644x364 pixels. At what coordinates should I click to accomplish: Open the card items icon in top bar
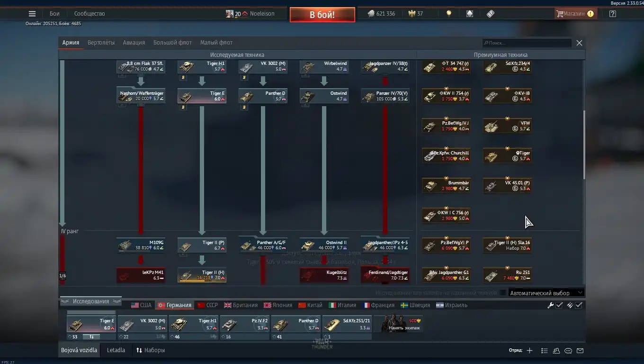469,14
